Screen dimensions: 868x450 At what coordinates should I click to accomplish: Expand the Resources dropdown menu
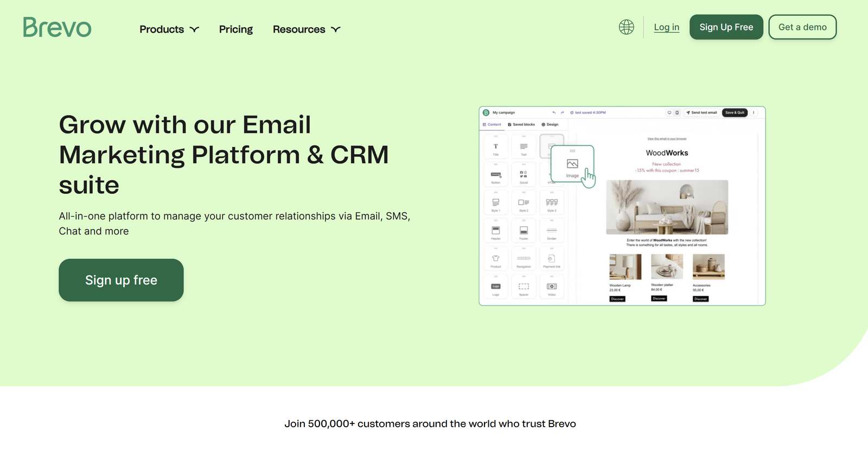[x=307, y=29]
